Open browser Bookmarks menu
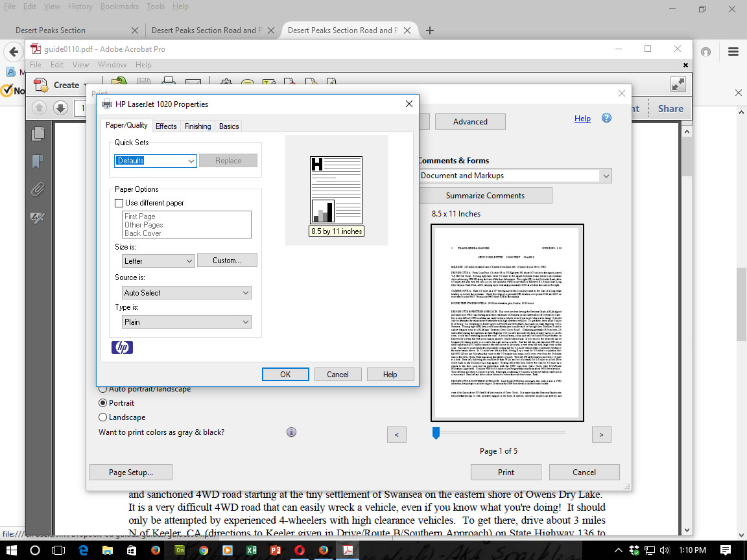Image resolution: width=747 pixels, height=560 pixels. click(119, 6)
